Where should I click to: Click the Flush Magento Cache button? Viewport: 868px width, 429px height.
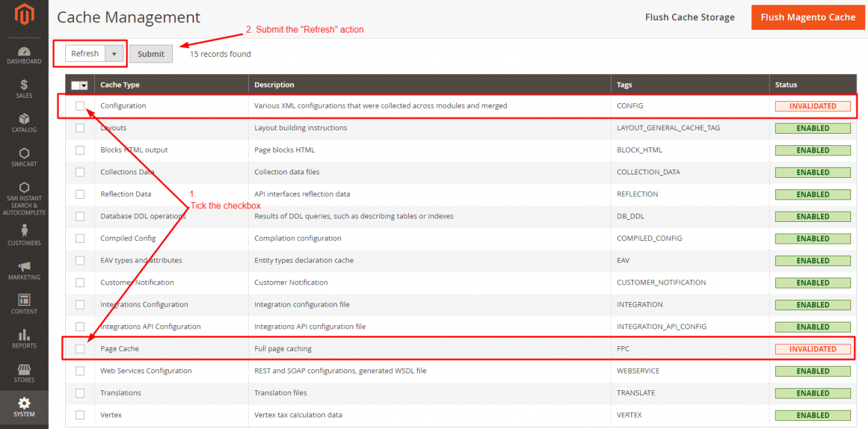click(x=808, y=17)
